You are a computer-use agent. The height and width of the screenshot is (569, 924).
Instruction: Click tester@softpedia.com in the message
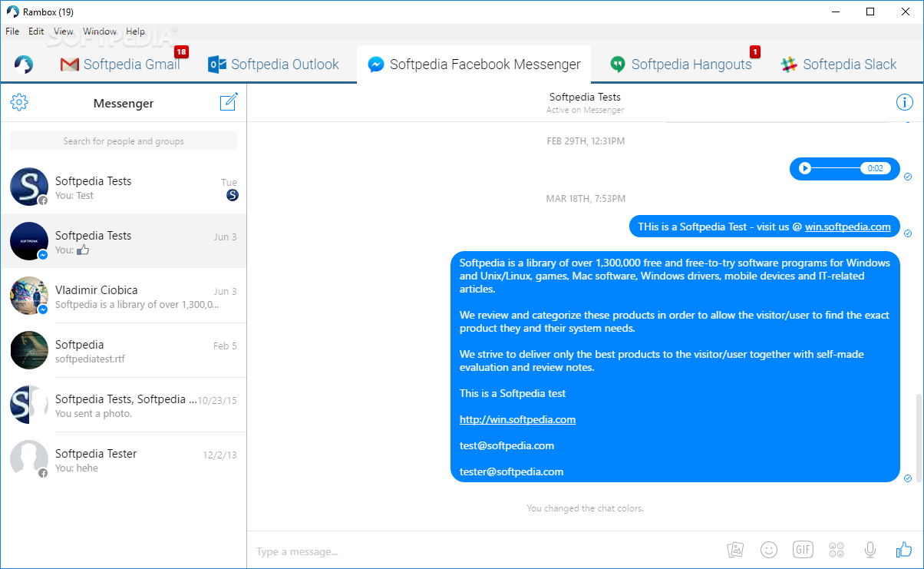(511, 471)
